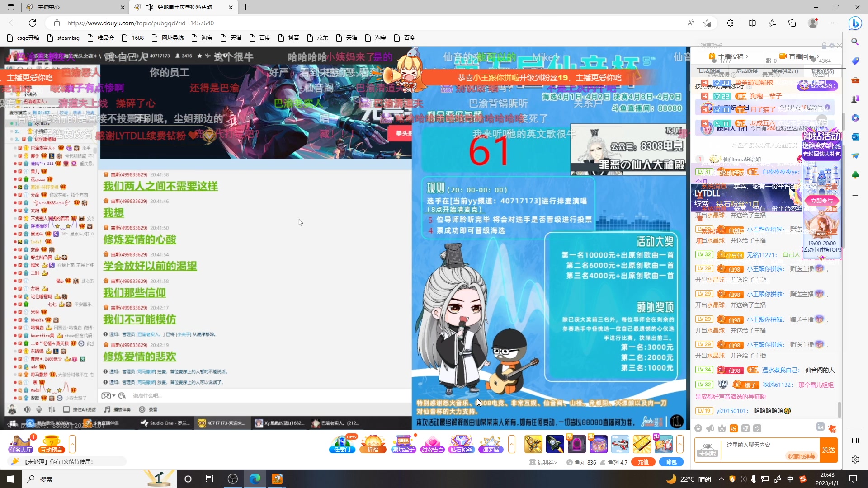Open the 滤 chat filter icon
This screenshot has width=868, height=488.
tap(821, 427)
